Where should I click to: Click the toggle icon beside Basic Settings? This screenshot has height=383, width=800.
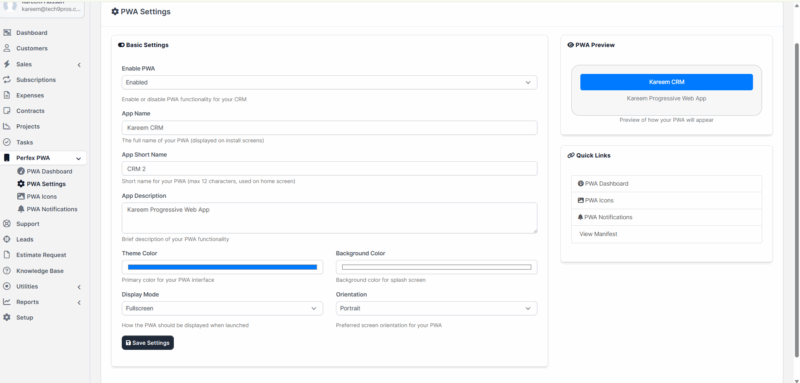(x=121, y=45)
